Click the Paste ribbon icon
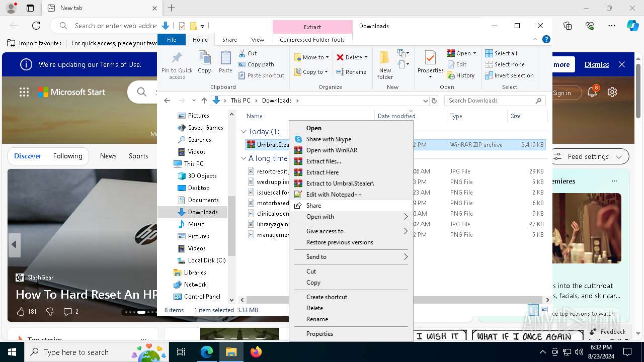 (x=225, y=62)
